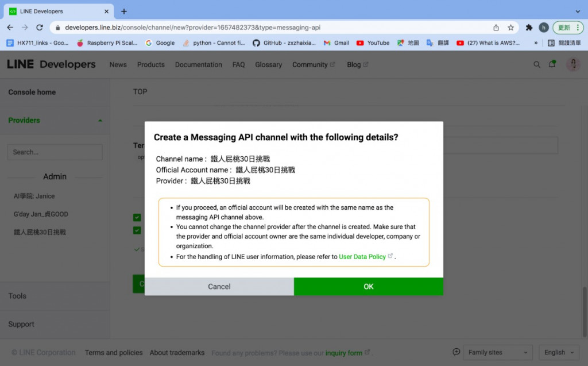This screenshot has height=366, width=588.
Task: Open the FAQ menu item
Action: point(238,64)
